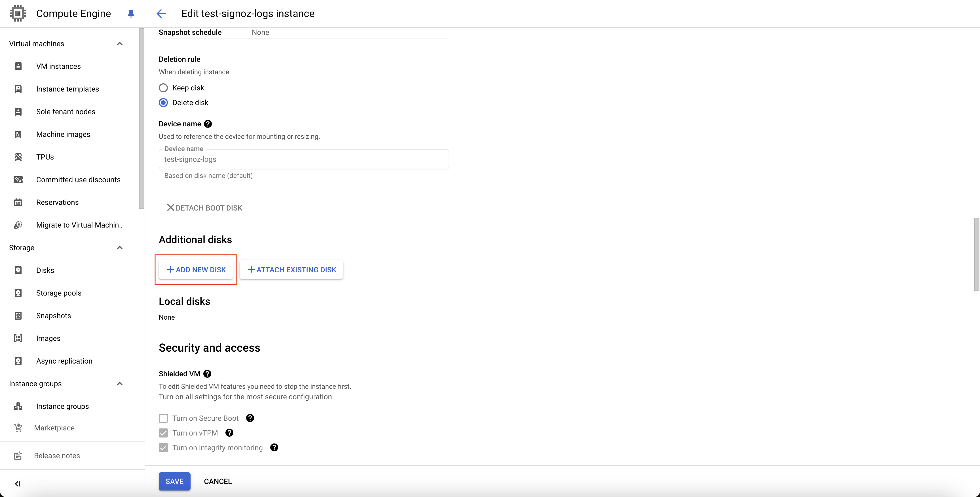Image resolution: width=980 pixels, height=497 pixels.
Task: Check the Turn on Secure Boot box
Action: 163,418
